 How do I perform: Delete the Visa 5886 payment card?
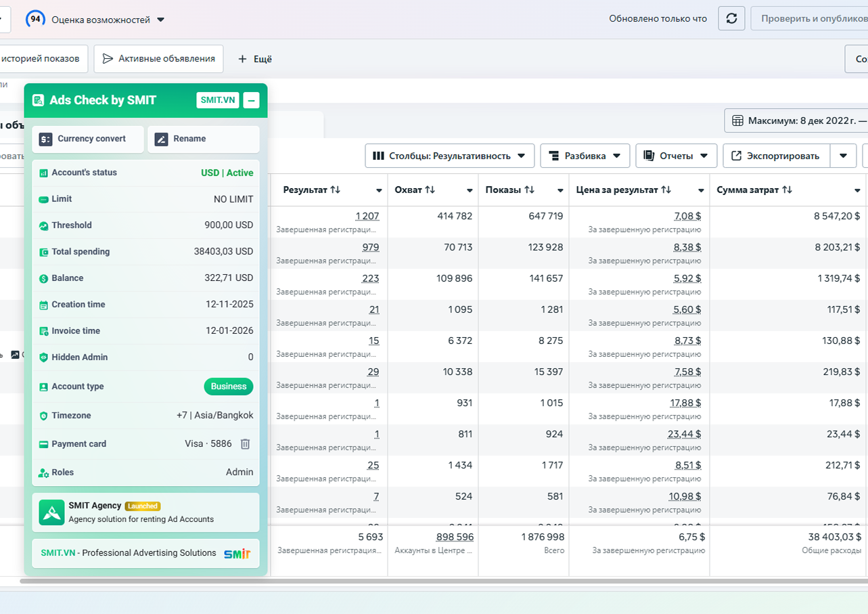[x=246, y=444]
